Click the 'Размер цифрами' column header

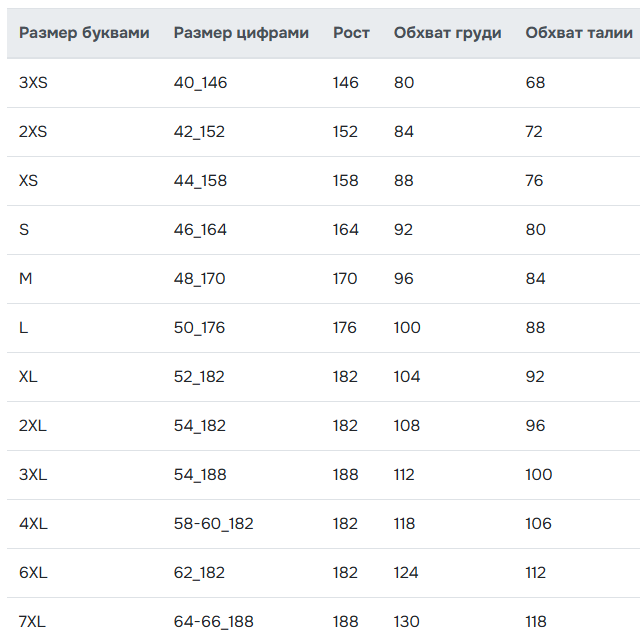[241, 33]
